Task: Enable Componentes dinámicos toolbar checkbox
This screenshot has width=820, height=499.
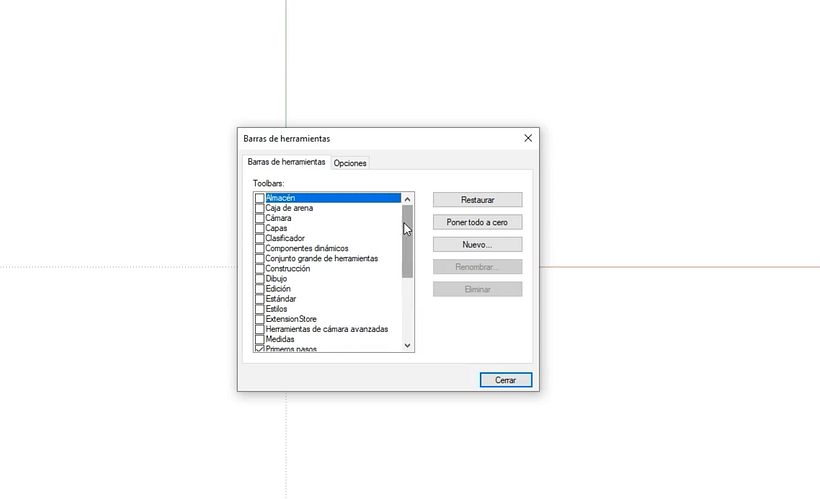Action: 259,248
